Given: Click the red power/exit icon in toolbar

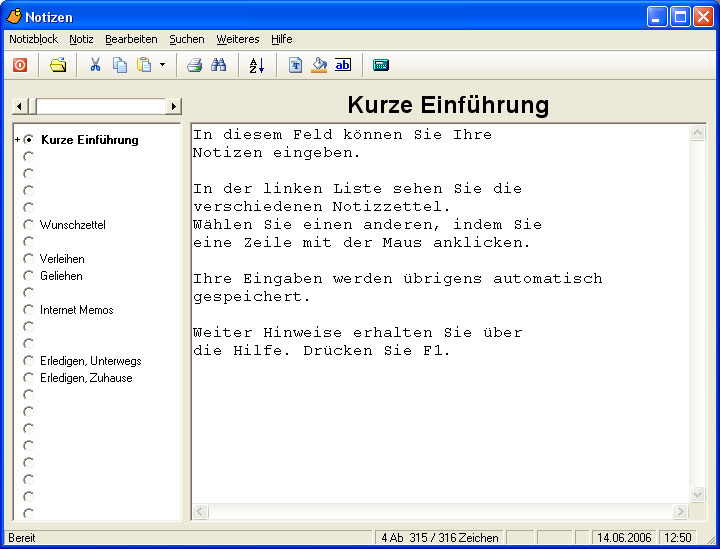Looking at the screenshot, I should (20, 65).
